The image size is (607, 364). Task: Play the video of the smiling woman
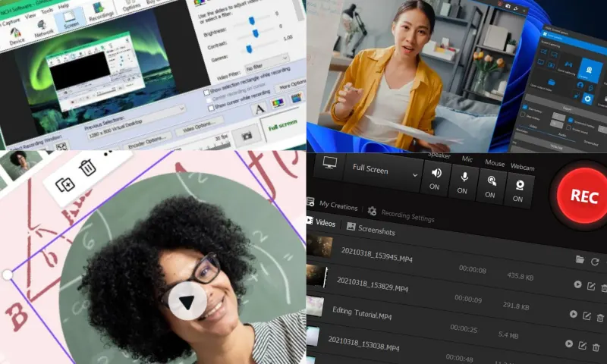pyautogui.click(x=187, y=301)
